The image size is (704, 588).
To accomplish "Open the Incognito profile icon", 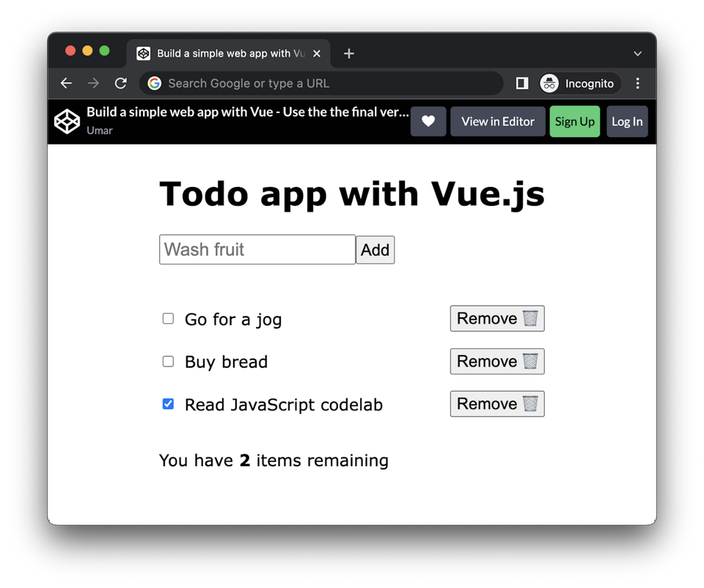I will pos(549,83).
